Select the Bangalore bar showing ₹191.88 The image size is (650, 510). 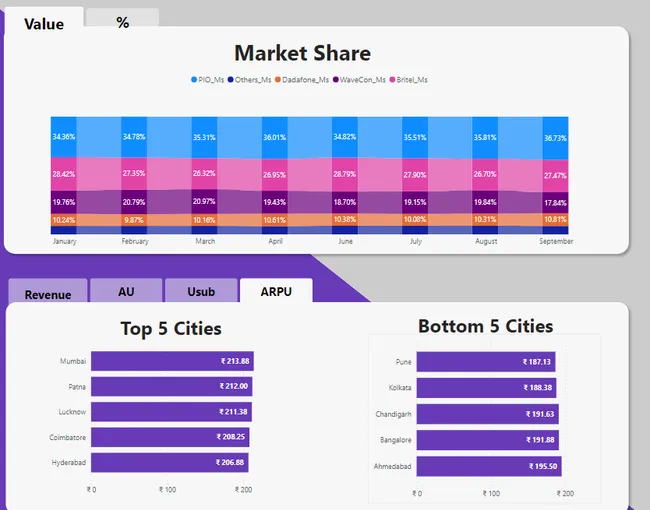[488, 440]
